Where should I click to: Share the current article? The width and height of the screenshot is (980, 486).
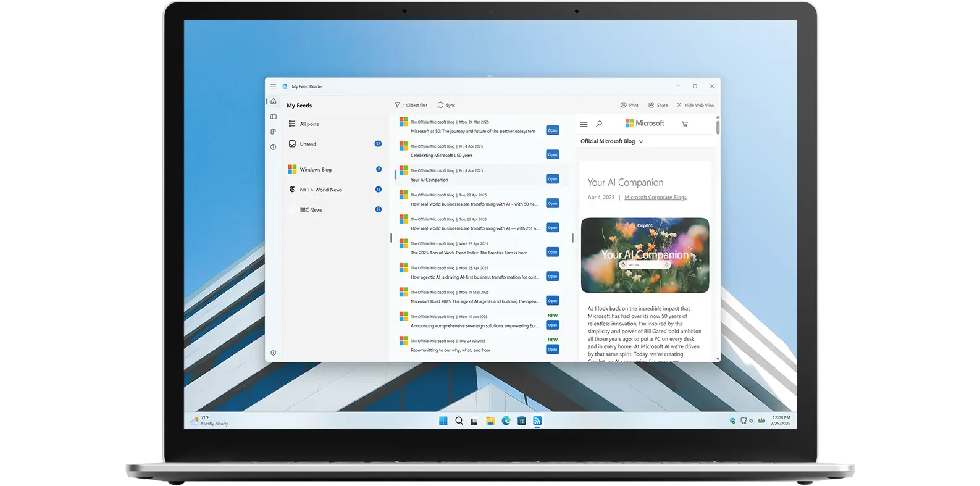tap(658, 105)
